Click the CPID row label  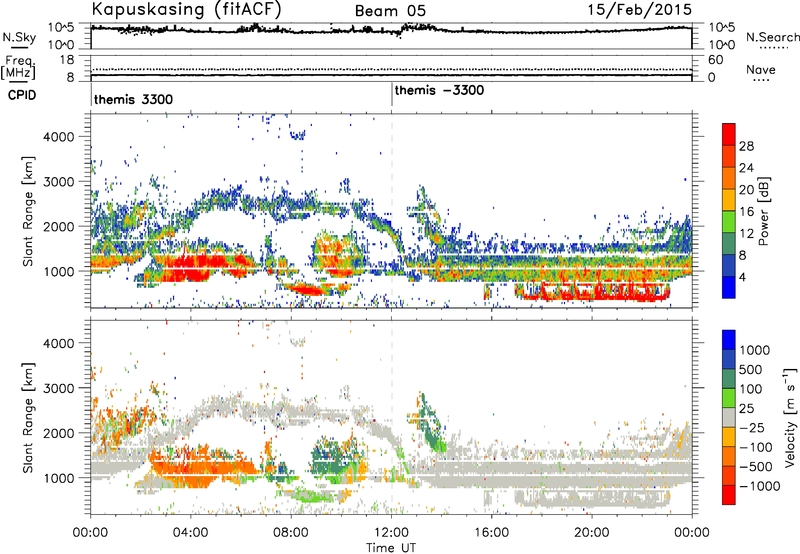tap(22, 95)
